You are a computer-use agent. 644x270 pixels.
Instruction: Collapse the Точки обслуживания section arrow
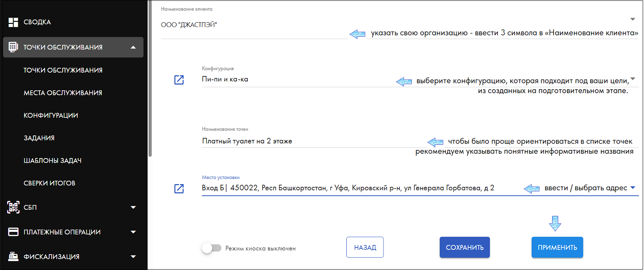point(133,47)
